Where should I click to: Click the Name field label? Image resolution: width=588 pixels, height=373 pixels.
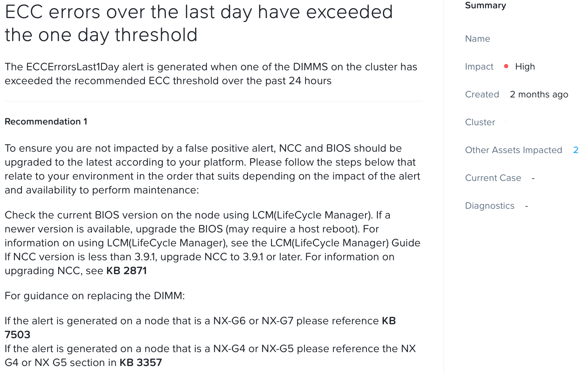click(477, 39)
